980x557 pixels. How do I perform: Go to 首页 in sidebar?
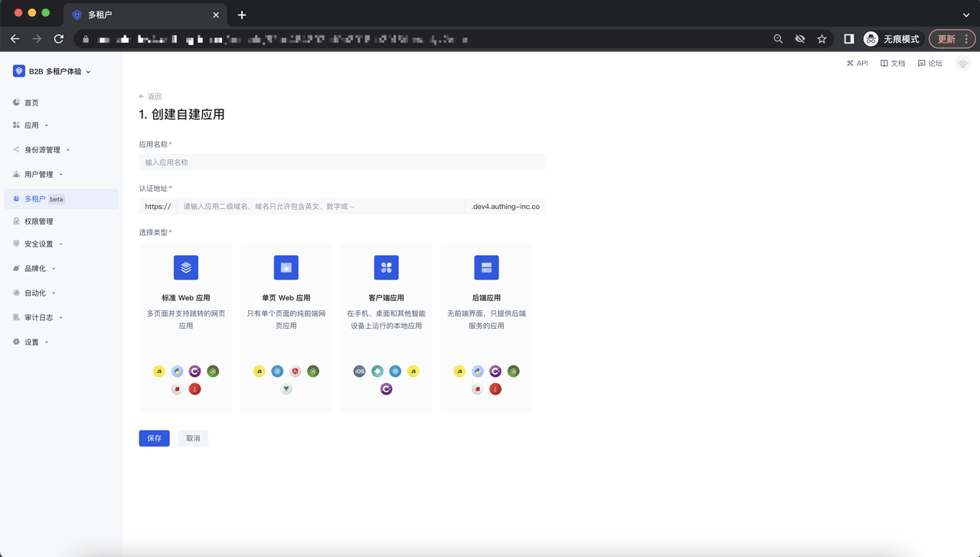[x=31, y=103]
